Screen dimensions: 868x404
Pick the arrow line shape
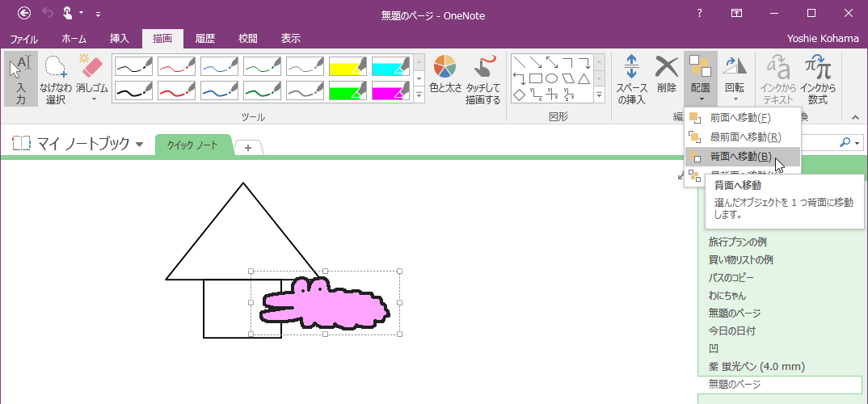click(535, 62)
